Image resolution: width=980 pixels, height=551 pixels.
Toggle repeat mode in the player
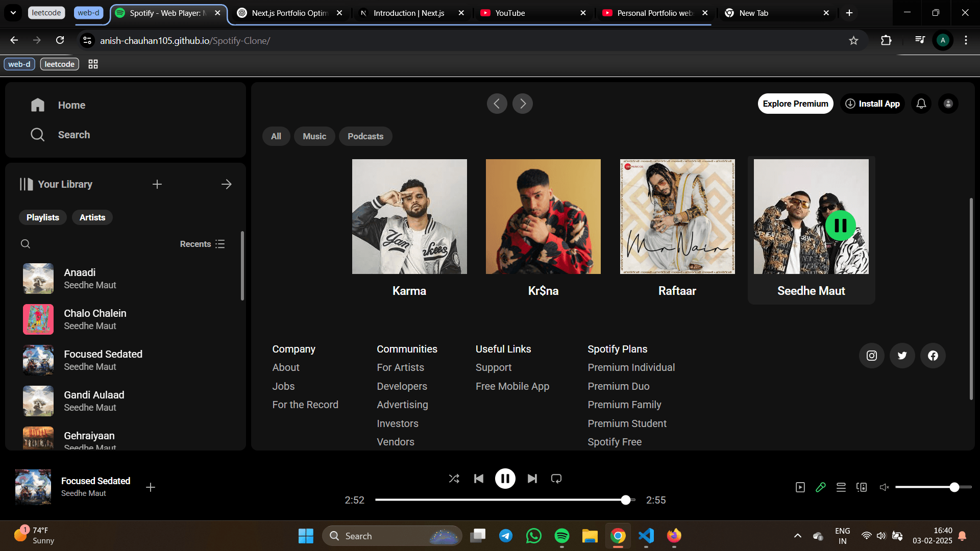coord(556,479)
